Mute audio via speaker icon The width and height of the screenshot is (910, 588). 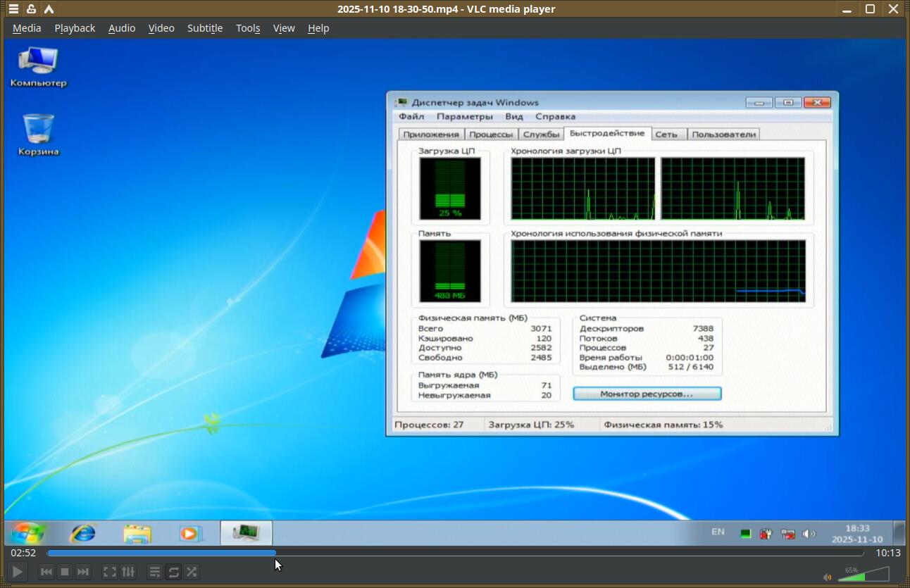pos(828,577)
